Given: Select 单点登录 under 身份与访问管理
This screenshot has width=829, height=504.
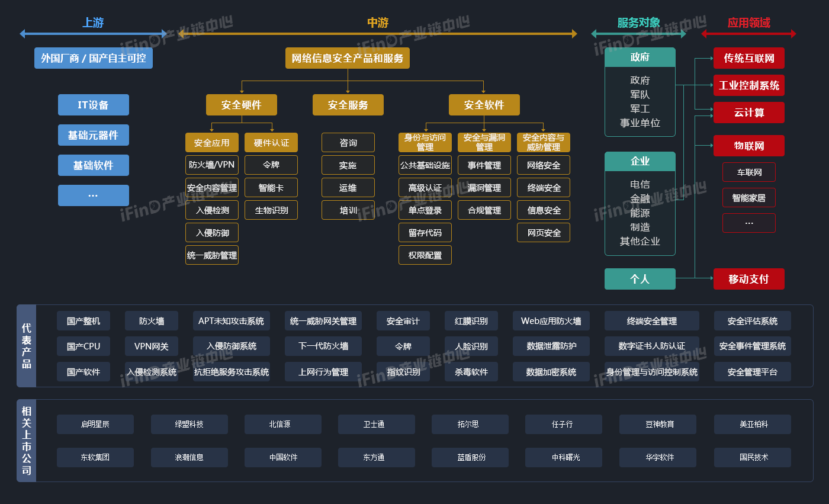Looking at the screenshot, I should point(425,210).
